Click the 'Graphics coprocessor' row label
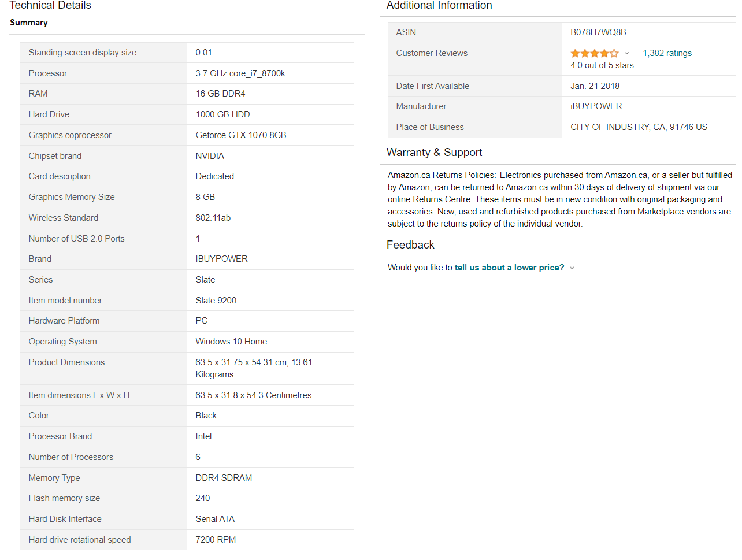The width and height of the screenshot is (742, 560). point(70,135)
